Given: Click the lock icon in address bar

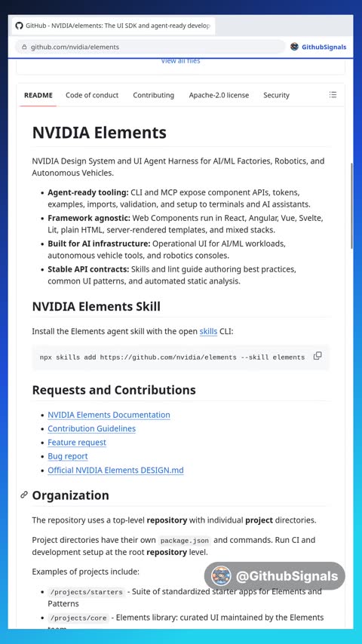Looking at the screenshot, I should [x=24, y=48].
